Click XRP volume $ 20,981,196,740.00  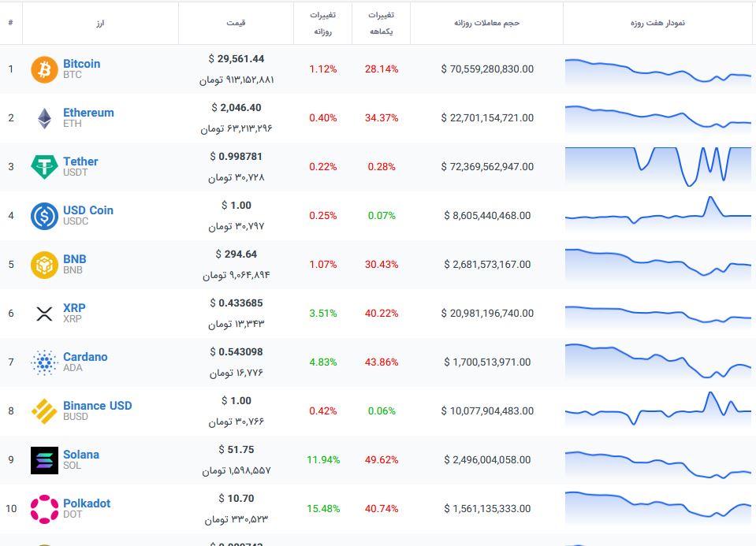click(487, 314)
